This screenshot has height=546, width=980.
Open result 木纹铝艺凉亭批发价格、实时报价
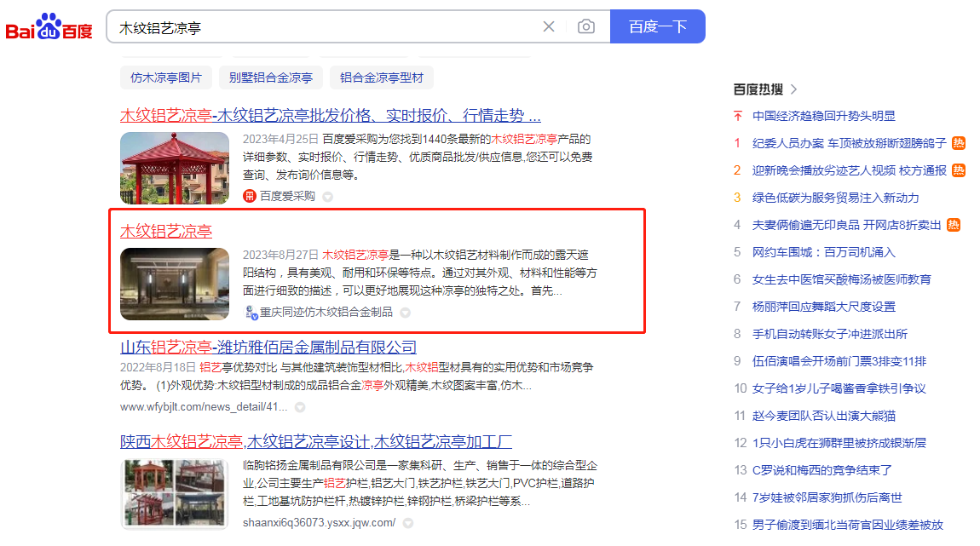click(330, 116)
